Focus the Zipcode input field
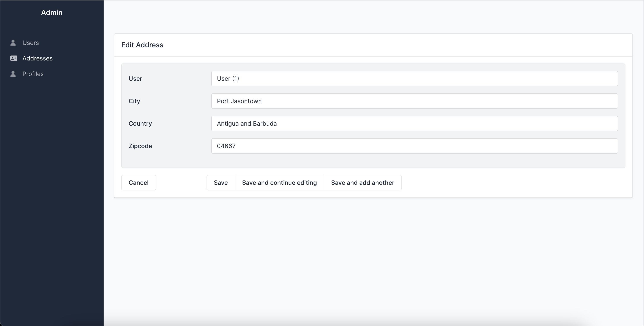644x326 pixels. point(414,146)
